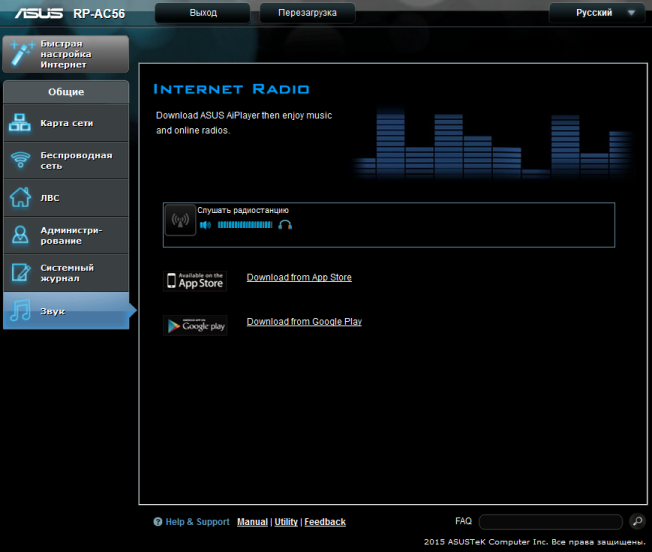The width and height of the screenshot is (652, 552).
Task: Click the system log notepad icon
Action: [x=21, y=272]
